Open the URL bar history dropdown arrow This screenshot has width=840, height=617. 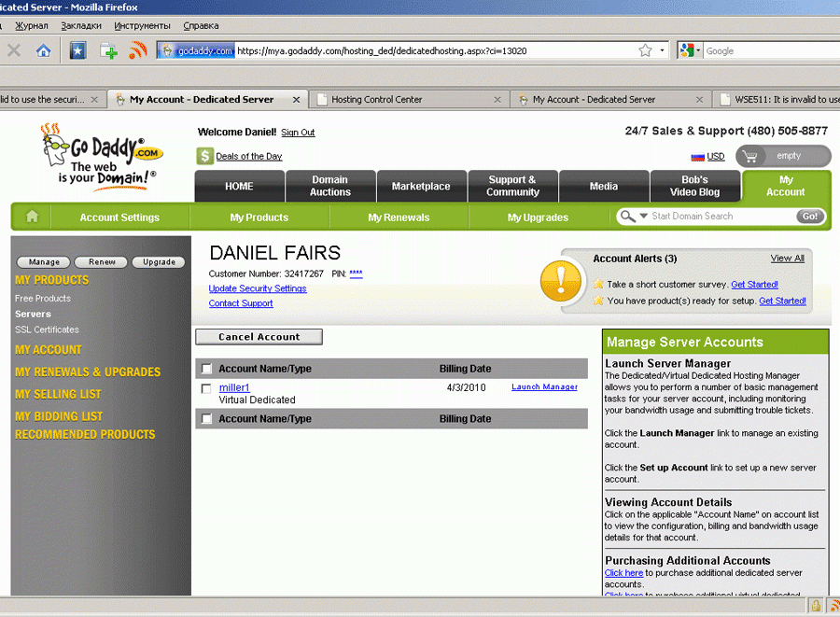click(x=662, y=51)
